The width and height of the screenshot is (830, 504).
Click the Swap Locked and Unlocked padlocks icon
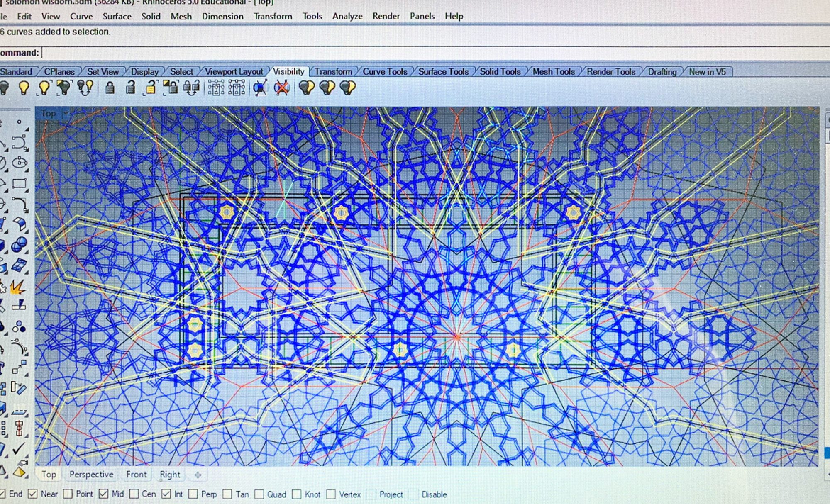(x=191, y=88)
